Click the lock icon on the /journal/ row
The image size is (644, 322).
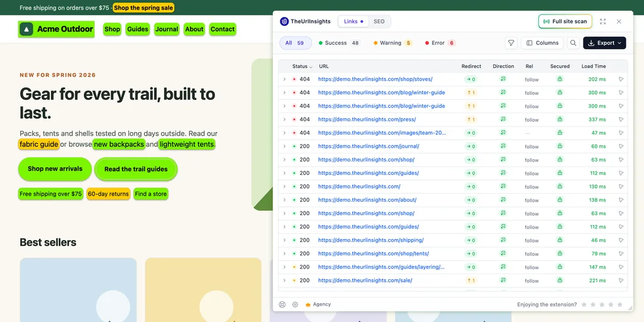[x=559, y=146]
